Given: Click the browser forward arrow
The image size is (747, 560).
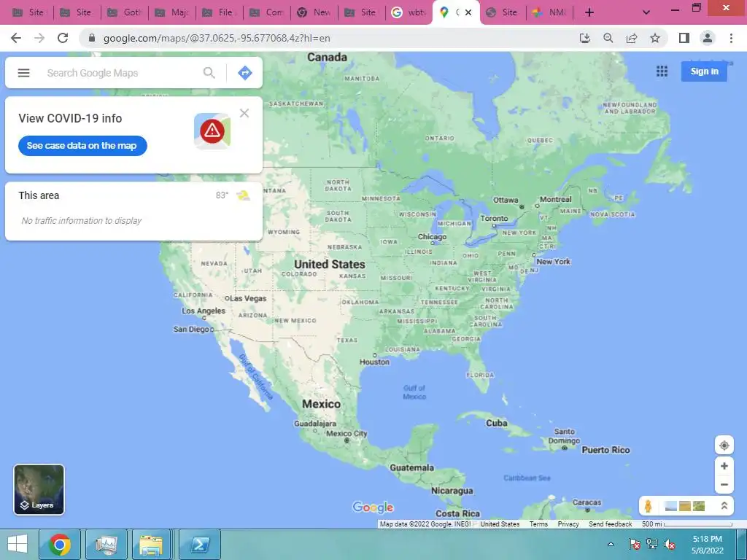Looking at the screenshot, I should click(39, 38).
